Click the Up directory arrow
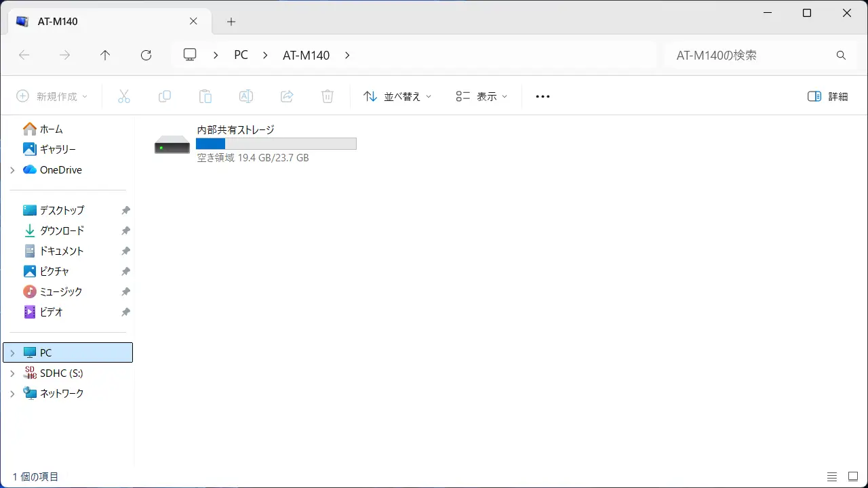 pos(105,56)
